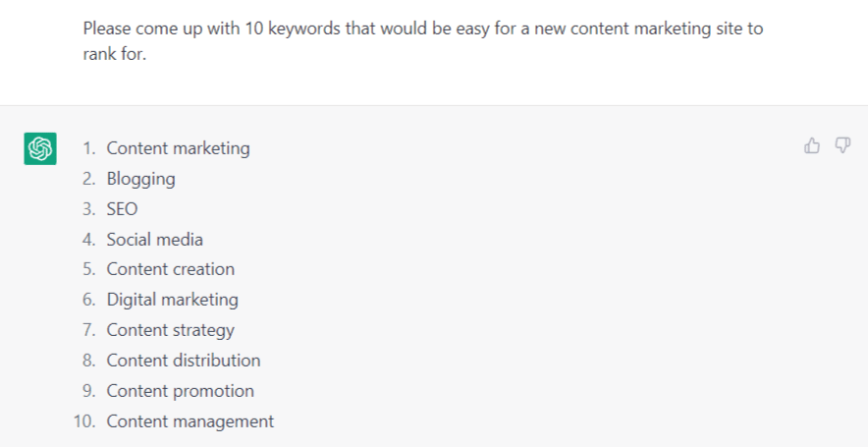Click the list number "7." marker
The height and width of the screenshot is (447, 868).
pos(88,330)
